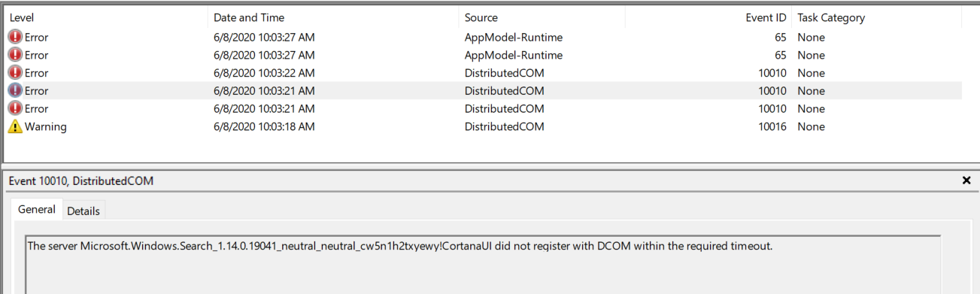Click the 6/8/2020 10:03:18 AM date cell

[264, 127]
